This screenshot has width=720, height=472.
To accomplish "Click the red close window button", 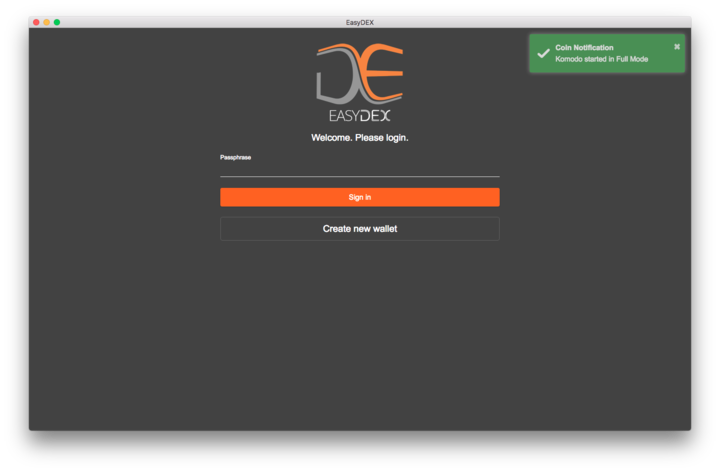I will tap(36, 22).
